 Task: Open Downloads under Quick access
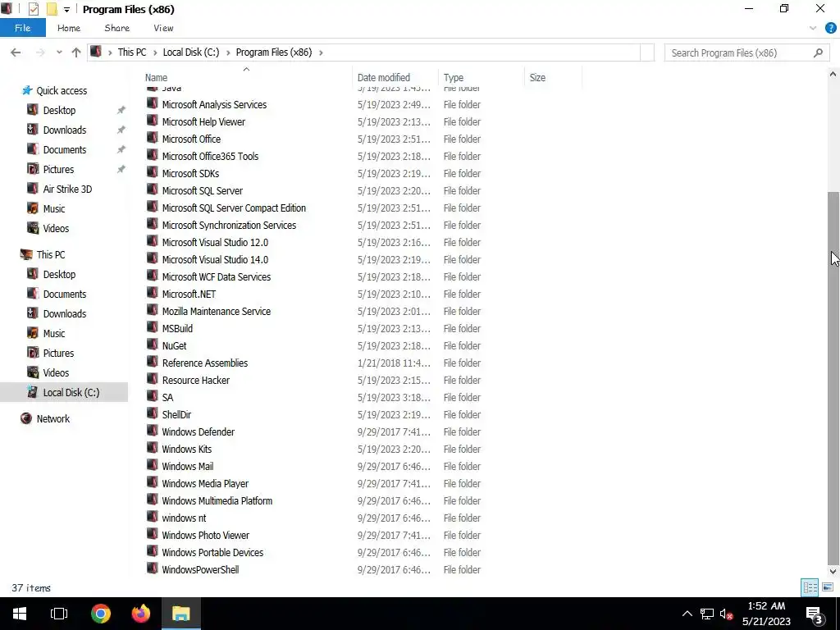pos(64,130)
